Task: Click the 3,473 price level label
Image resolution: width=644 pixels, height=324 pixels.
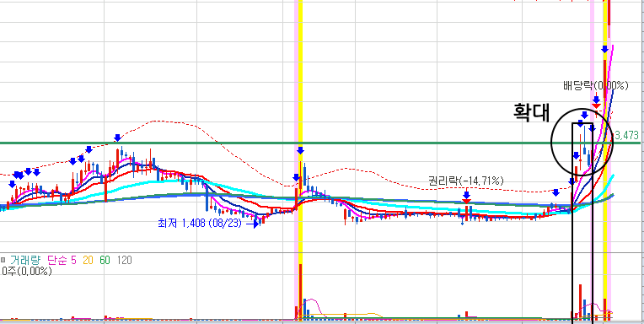Action: pyautogui.click(x=627, y=135)
